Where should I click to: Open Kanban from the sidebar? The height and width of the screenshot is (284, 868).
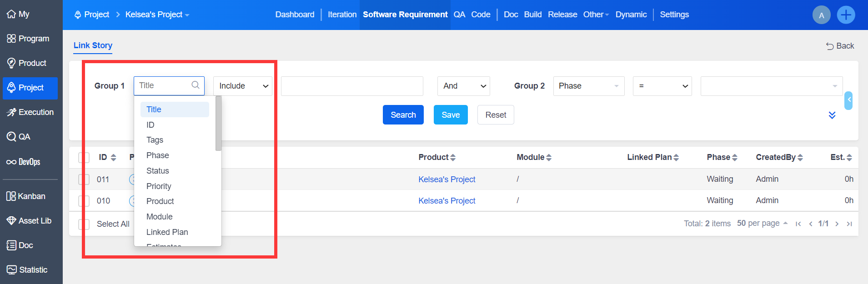[26, 196]
